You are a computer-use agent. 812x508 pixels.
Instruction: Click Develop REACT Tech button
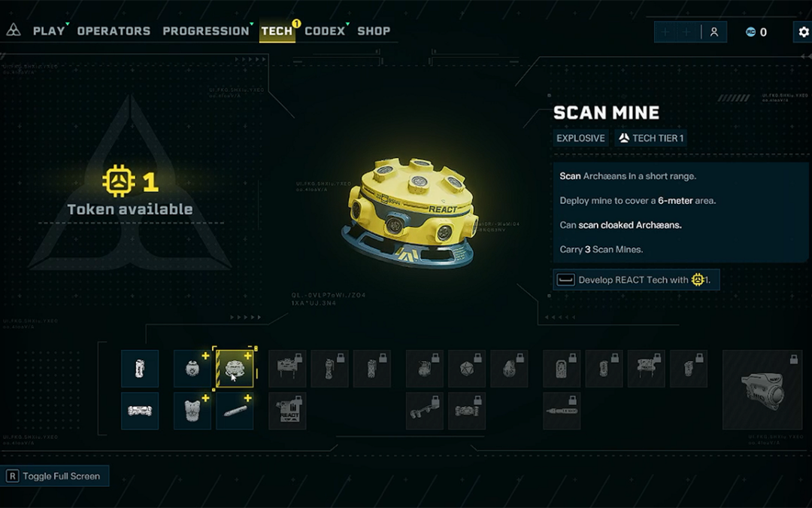coord(637,280)
